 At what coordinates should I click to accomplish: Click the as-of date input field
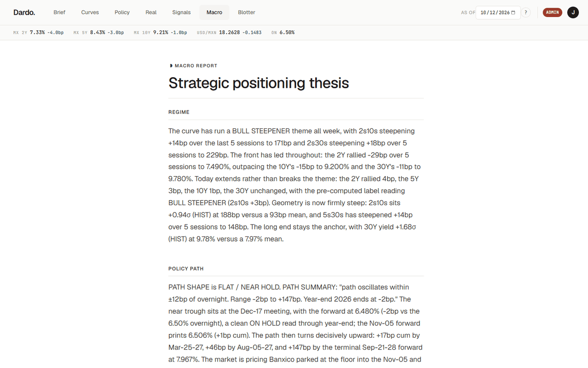pyautogui.click(x=498, y=12)
